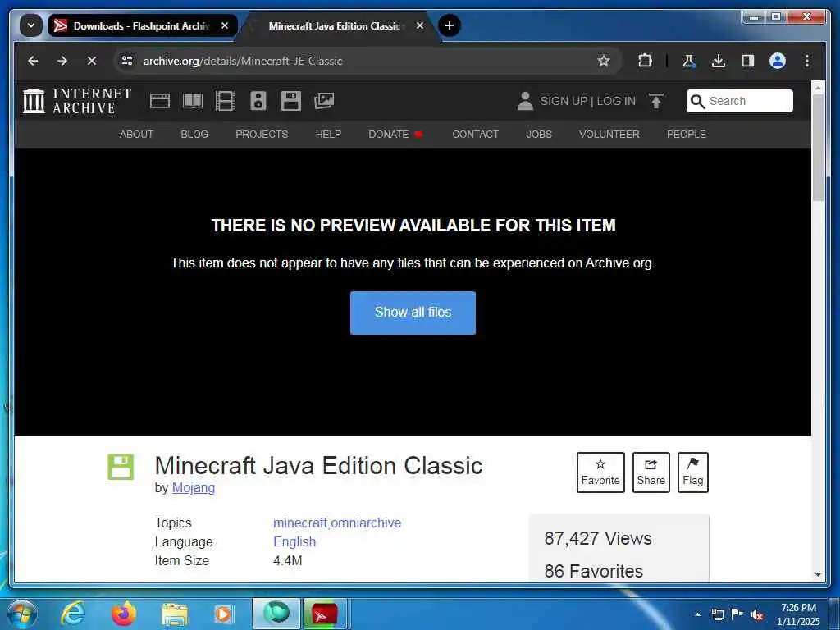Screen dimensions: 840x630
Task: Open the Software floppy disk icon
Action: point(291,101)
